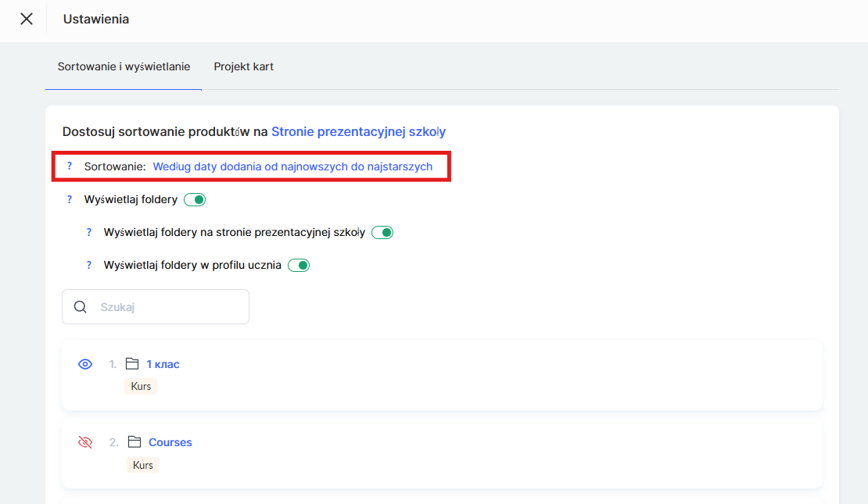This screenshot has width=868, height=504.
Task: Toggle the Wyświetlaj foldery switch
Action: click(x=195, y=200)
